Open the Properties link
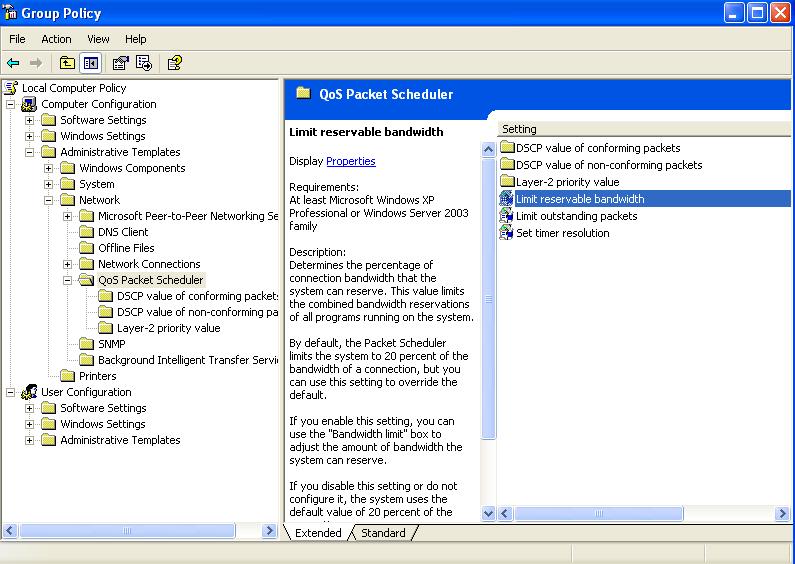This screenshot has height=564, width=795. pos(351,161)
